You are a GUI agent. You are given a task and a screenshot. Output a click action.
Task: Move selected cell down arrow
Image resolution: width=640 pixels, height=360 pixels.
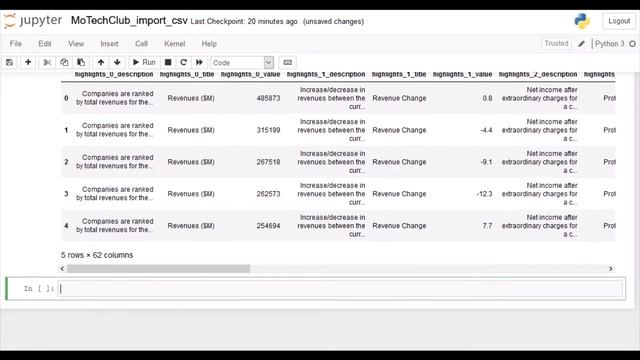118,62
